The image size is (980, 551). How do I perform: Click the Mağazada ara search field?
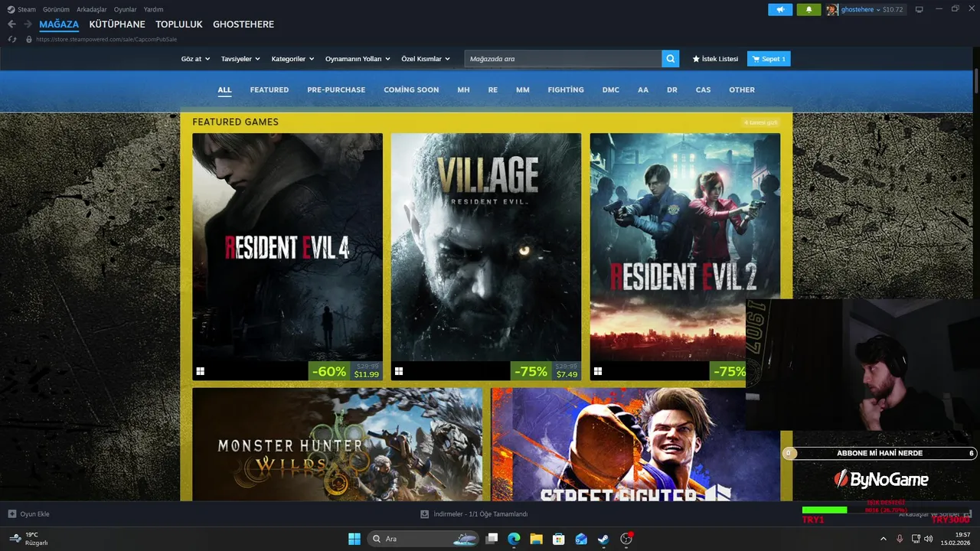click(x=563, y=59)
